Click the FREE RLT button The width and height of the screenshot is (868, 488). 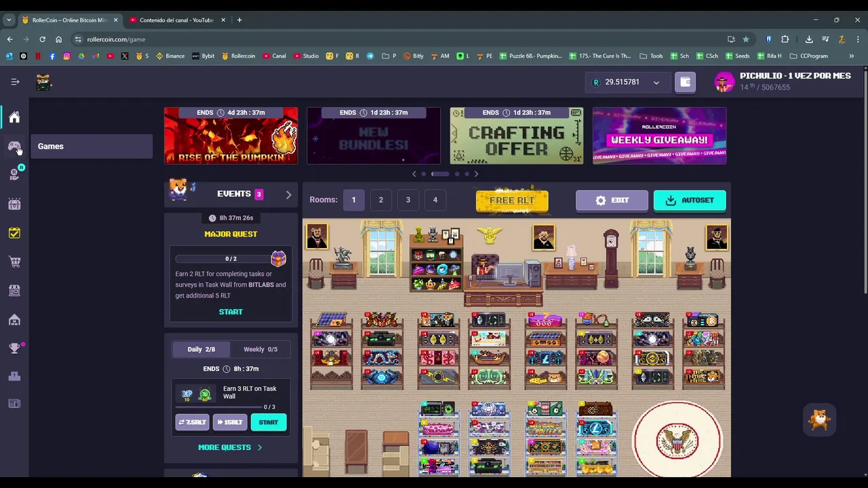(512, 201)
